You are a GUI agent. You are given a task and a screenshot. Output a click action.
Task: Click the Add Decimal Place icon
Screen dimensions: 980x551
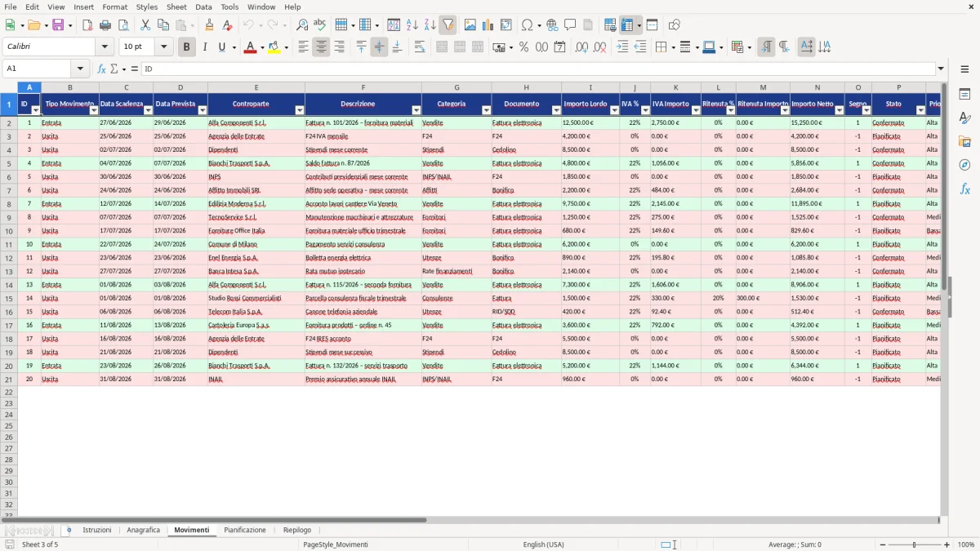[581, 47]
